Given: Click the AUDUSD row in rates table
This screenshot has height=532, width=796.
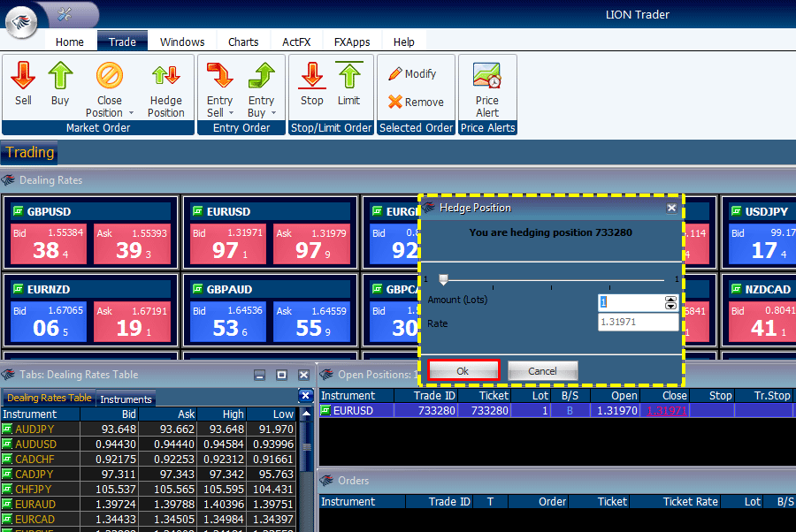Looking at the screenshot, I should point(149,445).
